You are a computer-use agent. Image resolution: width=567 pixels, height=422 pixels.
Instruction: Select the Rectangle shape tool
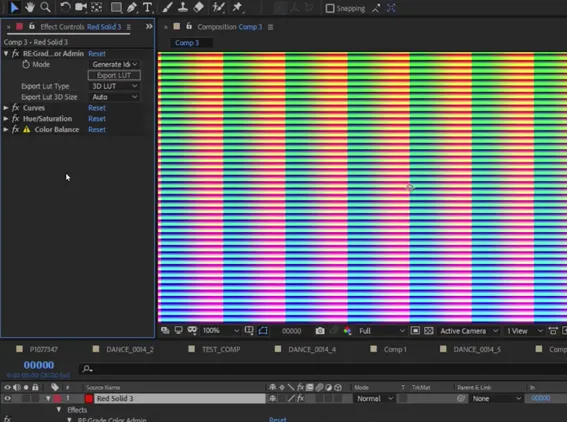coord(116,8)
